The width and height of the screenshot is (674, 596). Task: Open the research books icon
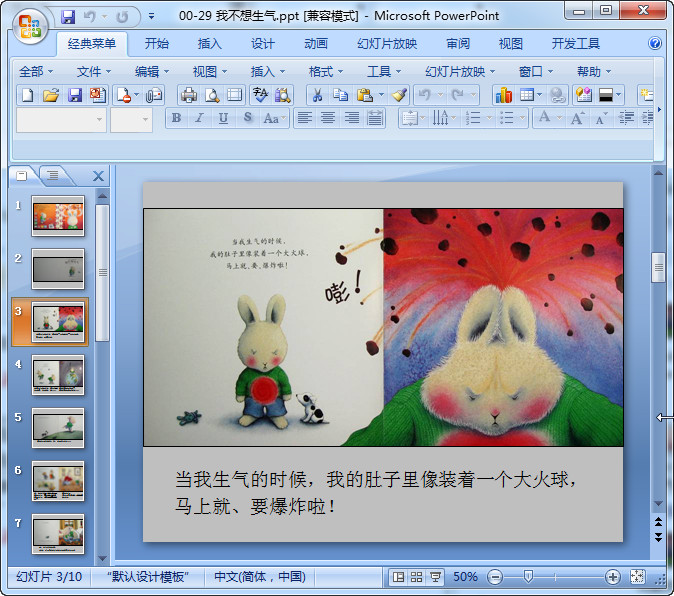pyautogui.click(x=282, y=95)
